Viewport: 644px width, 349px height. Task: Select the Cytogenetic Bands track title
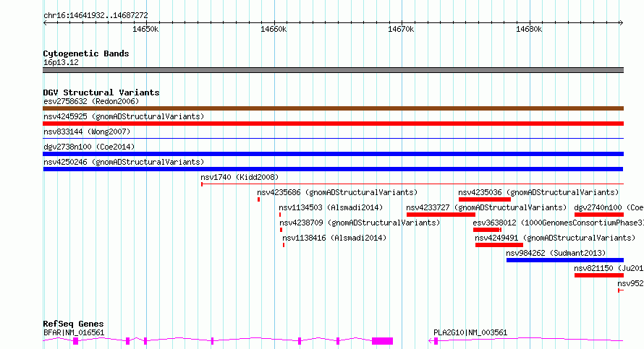[86, 53]
